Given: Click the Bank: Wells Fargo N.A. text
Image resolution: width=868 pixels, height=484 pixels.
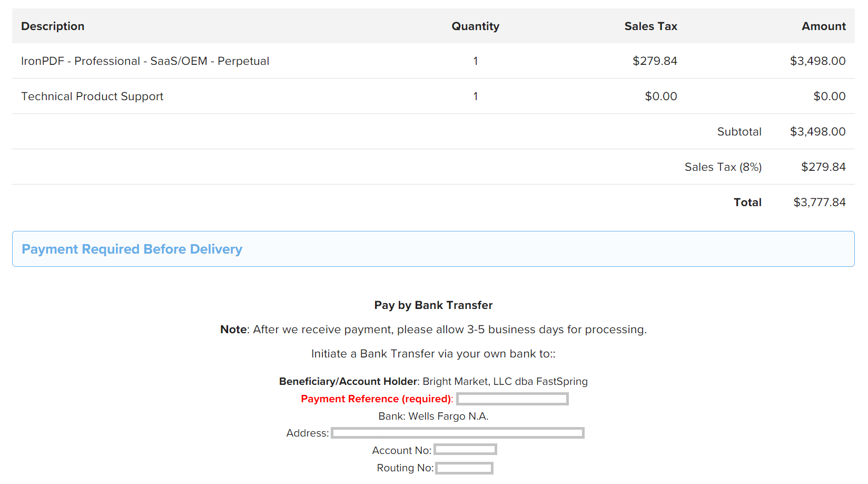Looking at the screenshot, I should click(x=433, y=416).
